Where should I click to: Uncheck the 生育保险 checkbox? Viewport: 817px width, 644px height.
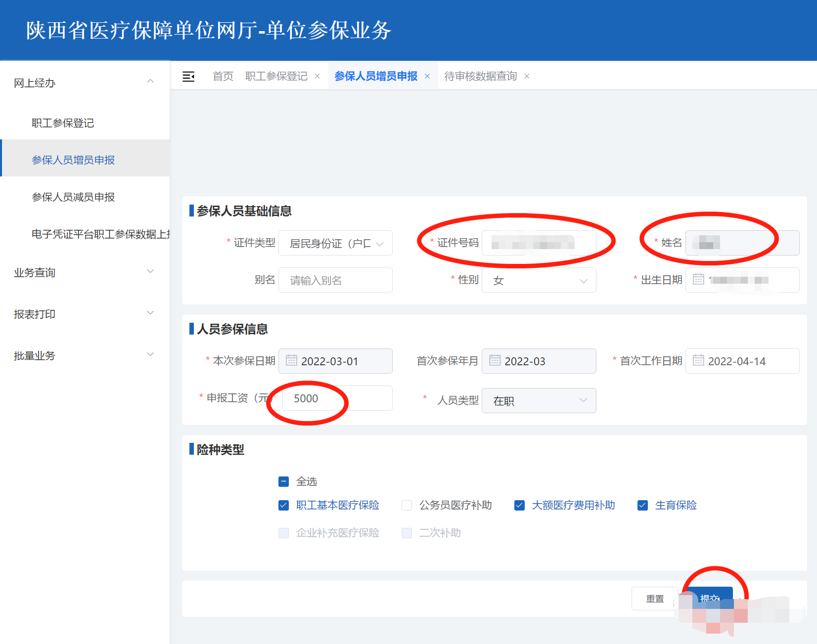[643, 505]
